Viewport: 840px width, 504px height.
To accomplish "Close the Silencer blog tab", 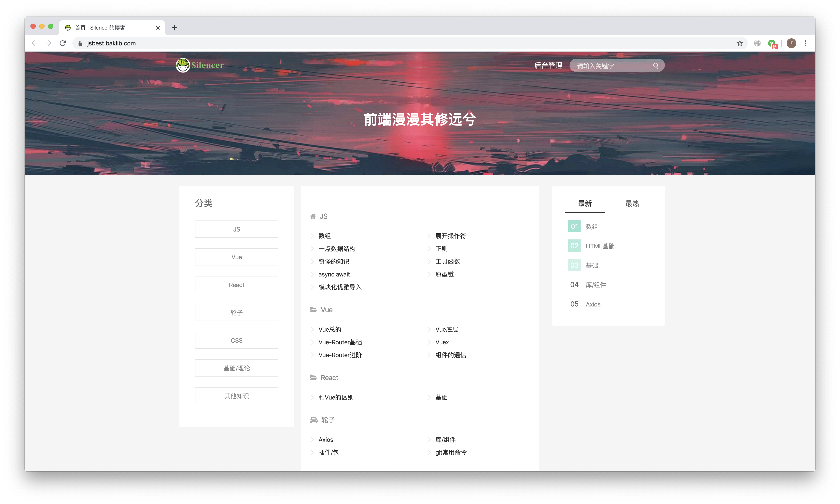I will 158,28.
